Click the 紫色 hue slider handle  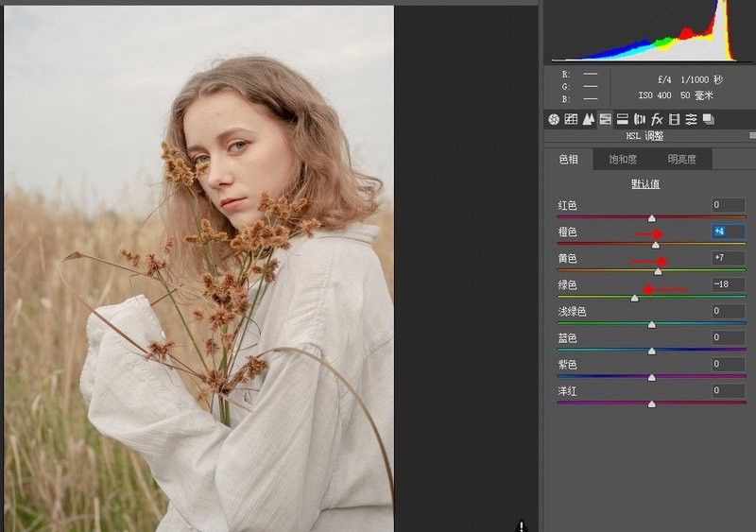tap(651, 378)
